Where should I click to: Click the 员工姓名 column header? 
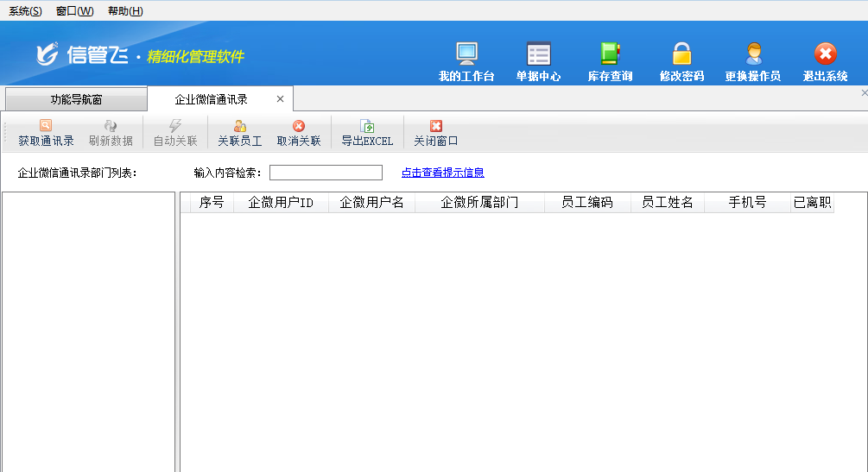[667, 203]
